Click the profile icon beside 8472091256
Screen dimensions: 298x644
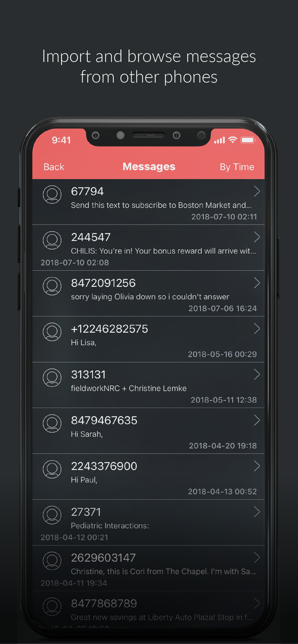[x=52, y=286]
